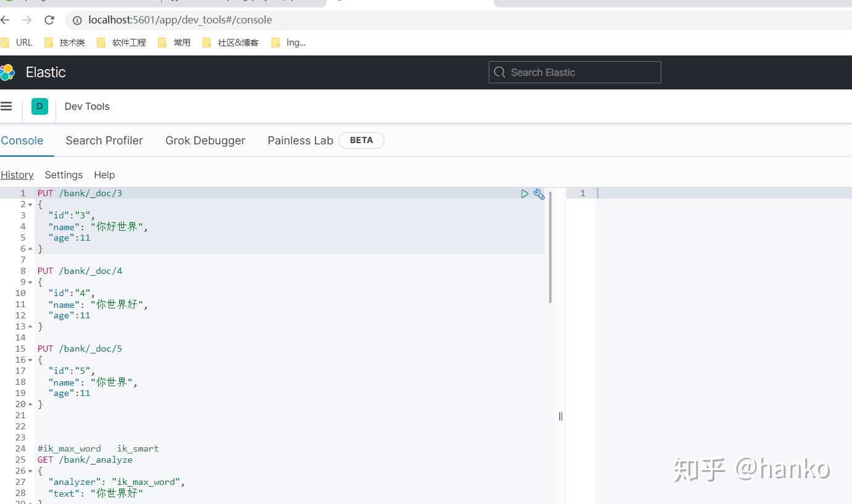Screen dimensions: 852x504
Task: Collapse the JSON block on line 16
Action: [30, 360]
